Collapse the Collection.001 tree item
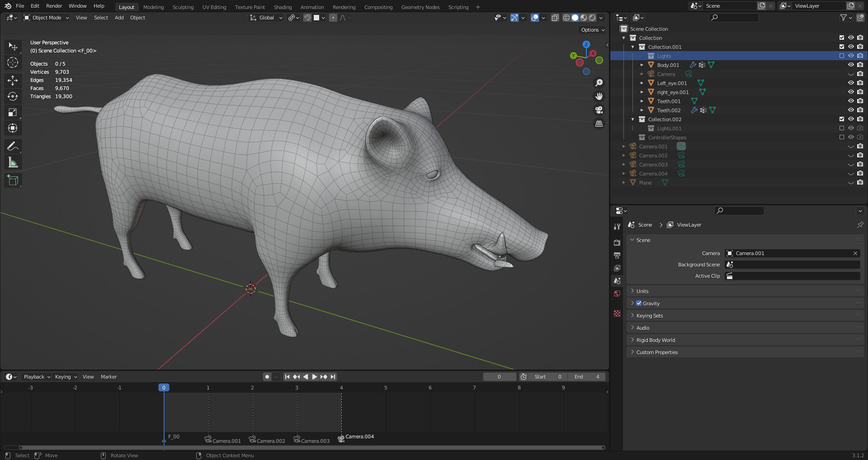 [632, 47]
